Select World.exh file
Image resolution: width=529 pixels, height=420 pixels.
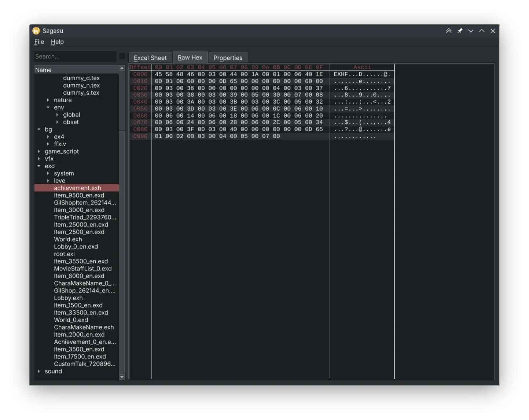click(68, 239)
